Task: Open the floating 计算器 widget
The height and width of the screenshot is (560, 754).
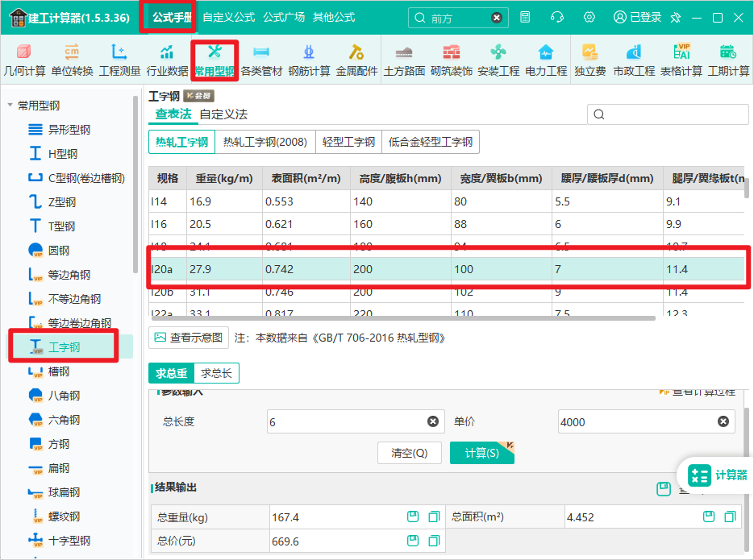Action: click(x=717, y=475)
